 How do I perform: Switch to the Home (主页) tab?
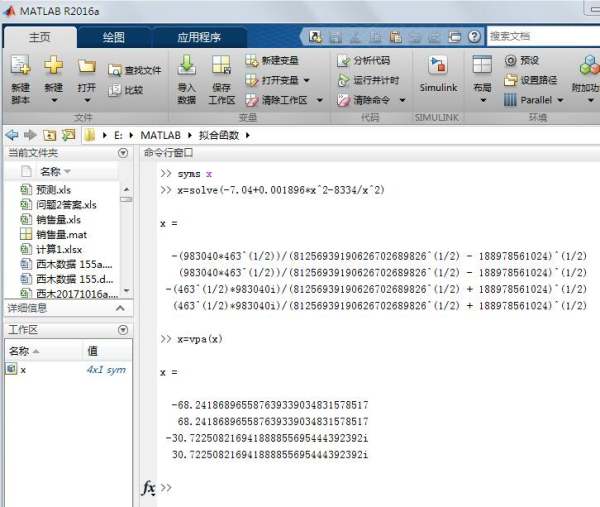[40, 37]
